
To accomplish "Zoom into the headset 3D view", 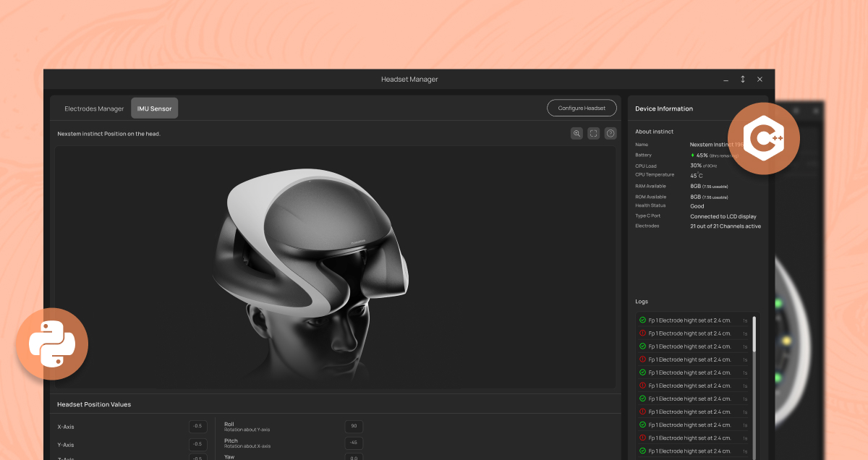I will pyautogui.click(x=576, y=133).
